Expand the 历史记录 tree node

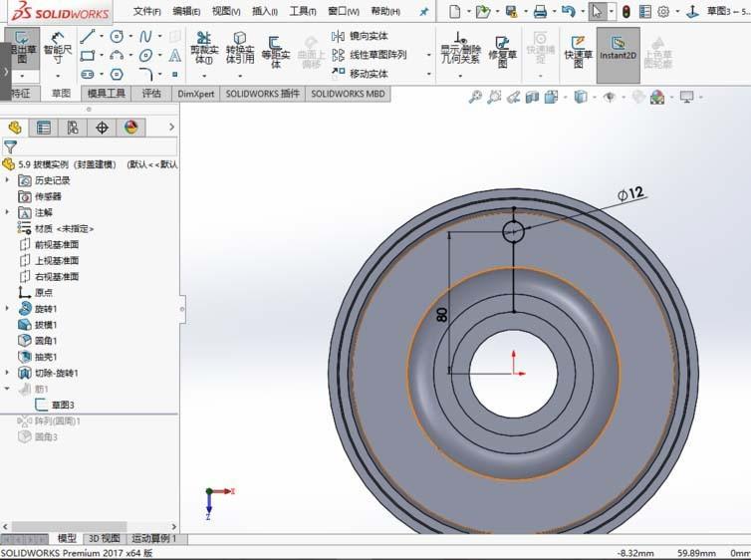pos(7,180)
